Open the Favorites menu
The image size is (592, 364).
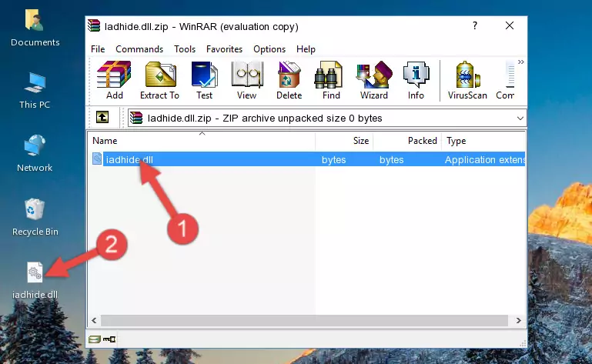pyautogui.click(x=224, y=49)
